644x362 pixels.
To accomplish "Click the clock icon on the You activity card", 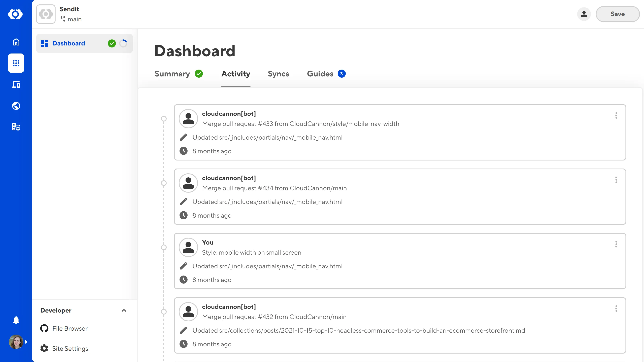I will point(184,280).
